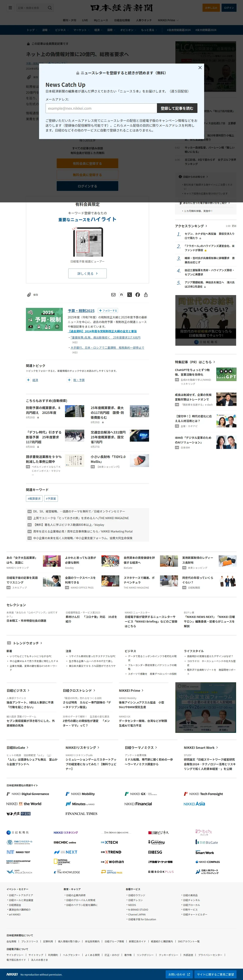Viewport: 243px width, 980px height.
Task: Open NIKKEI the World logo
Action: pos(24,804)
